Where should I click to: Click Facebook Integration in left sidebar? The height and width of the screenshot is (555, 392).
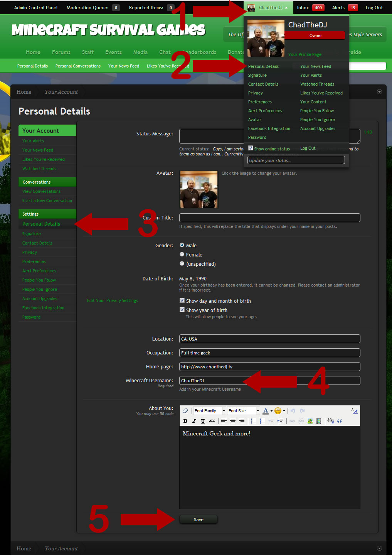(43, 308)
